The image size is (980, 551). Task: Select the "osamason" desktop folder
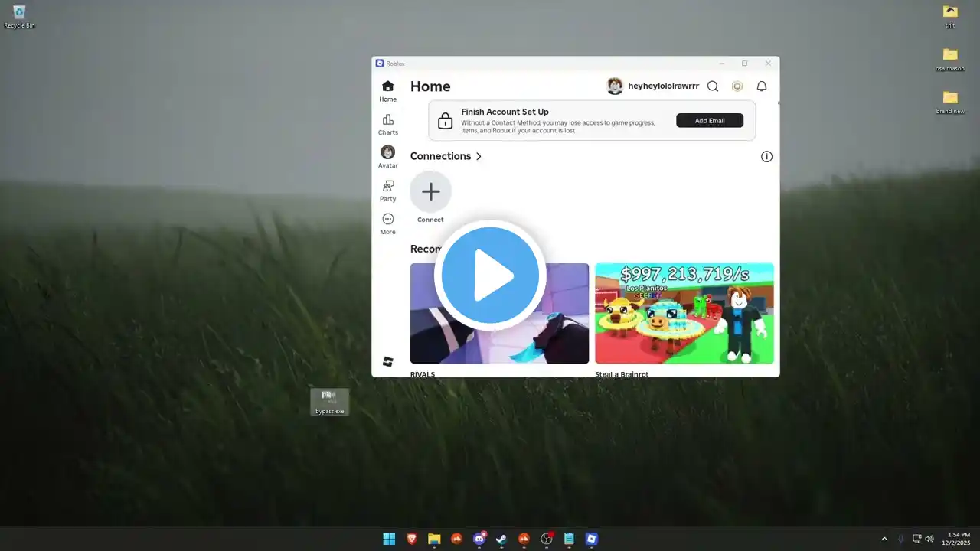point(950,59)
